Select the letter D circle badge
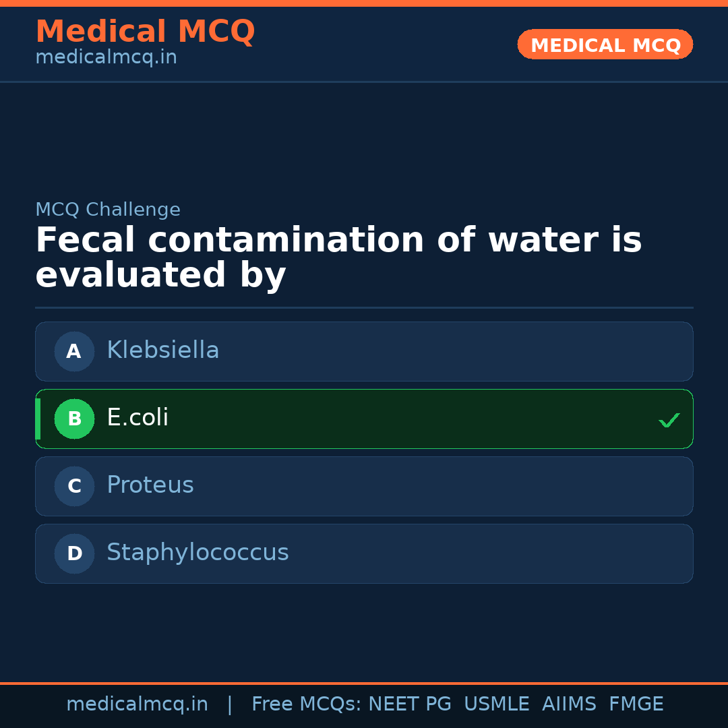 tap(74, 553)
